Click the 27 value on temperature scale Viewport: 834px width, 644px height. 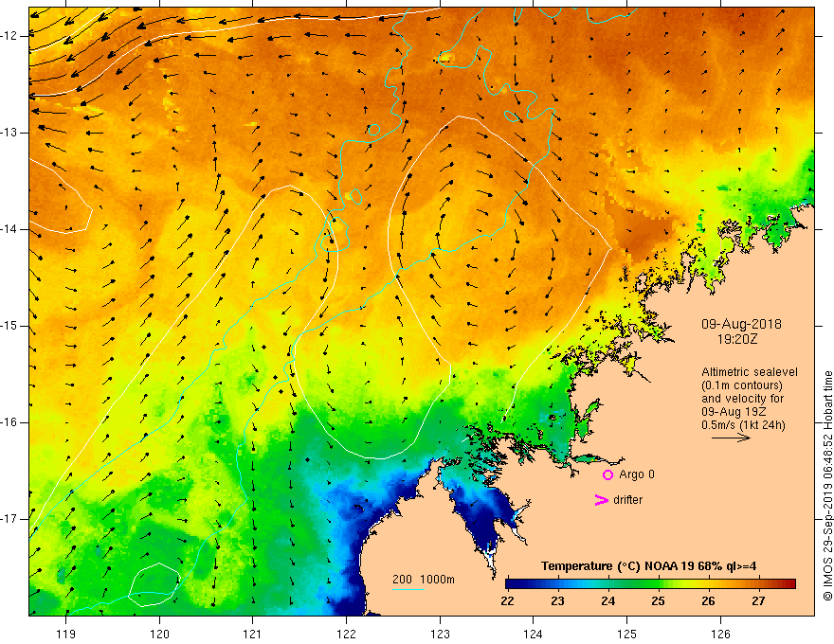click(758, 601)
